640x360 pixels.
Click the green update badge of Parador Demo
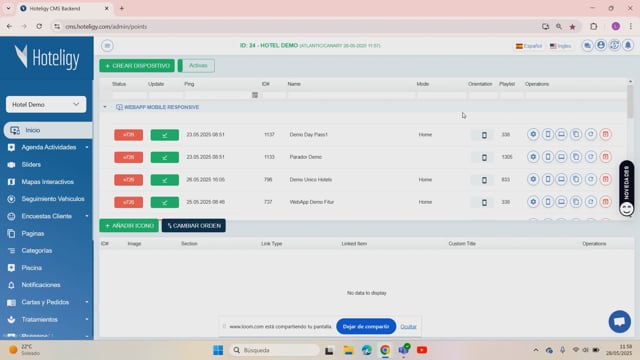pos(164,157)
